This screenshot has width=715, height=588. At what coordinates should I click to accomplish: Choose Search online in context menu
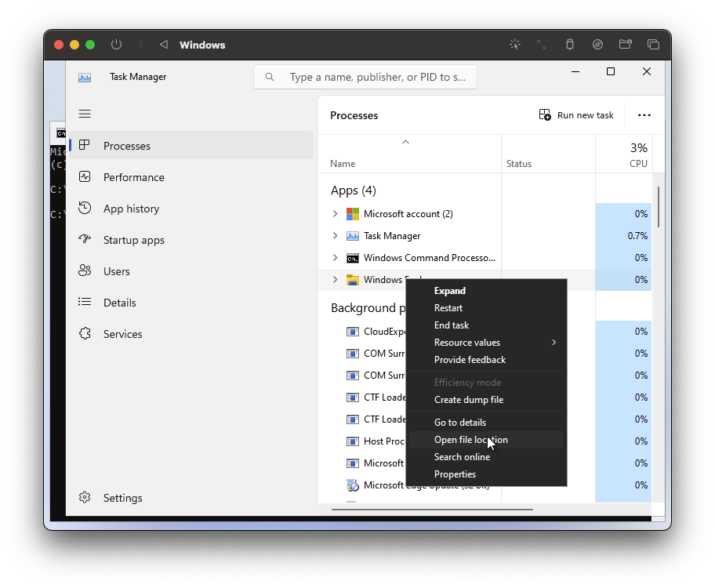[487, 457]
